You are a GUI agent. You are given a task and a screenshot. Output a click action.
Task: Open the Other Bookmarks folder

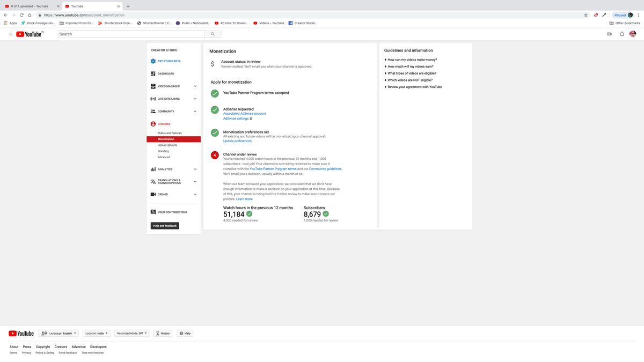point(625,23)
